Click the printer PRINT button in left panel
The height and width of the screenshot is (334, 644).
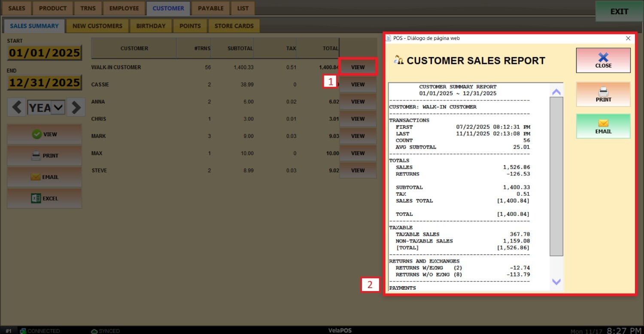coord(45,156)
